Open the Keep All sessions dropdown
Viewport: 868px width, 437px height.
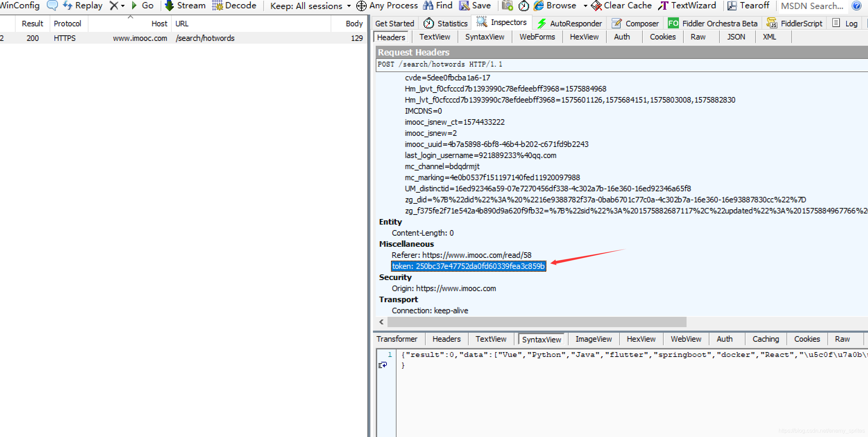click(x=310, y=6)
